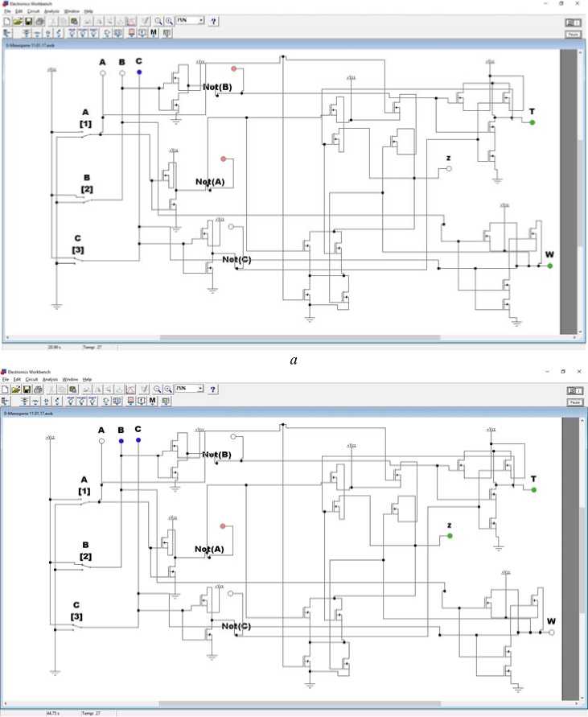Click New file icon in top window
The image size is (588, 717).
coord(7,21)
